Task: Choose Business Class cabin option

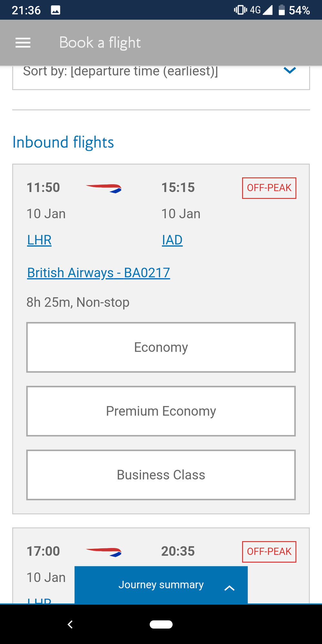Action: tap(161, 475)
